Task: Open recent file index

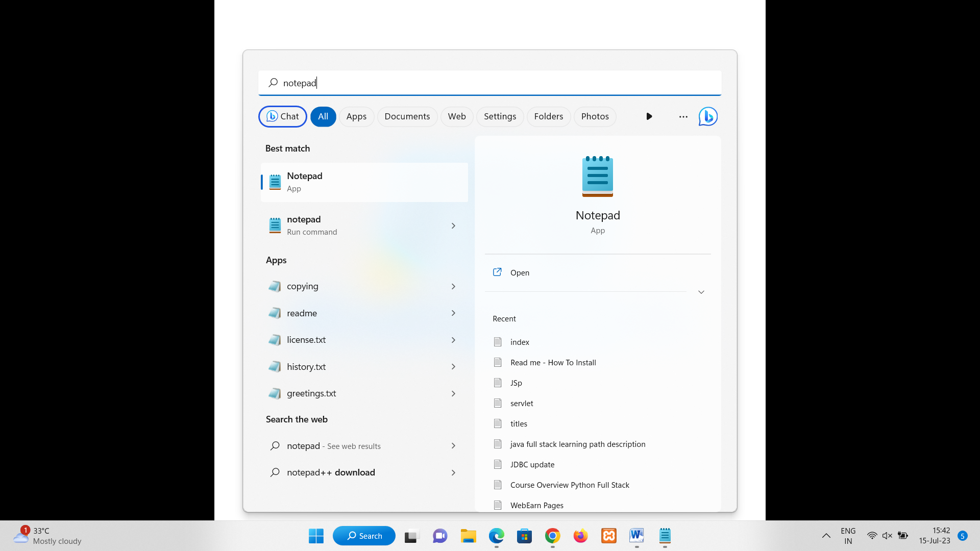Action: [x=520, y=342]
